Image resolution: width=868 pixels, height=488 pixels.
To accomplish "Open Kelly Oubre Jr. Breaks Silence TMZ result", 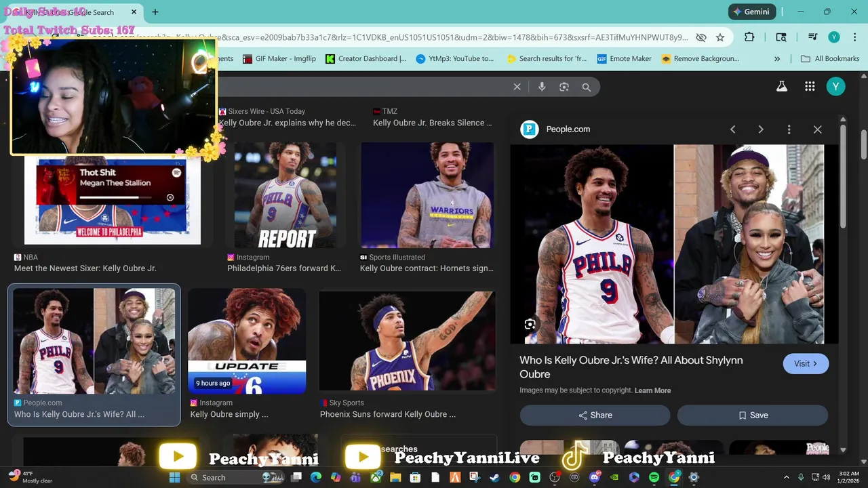I will [433, 123].
